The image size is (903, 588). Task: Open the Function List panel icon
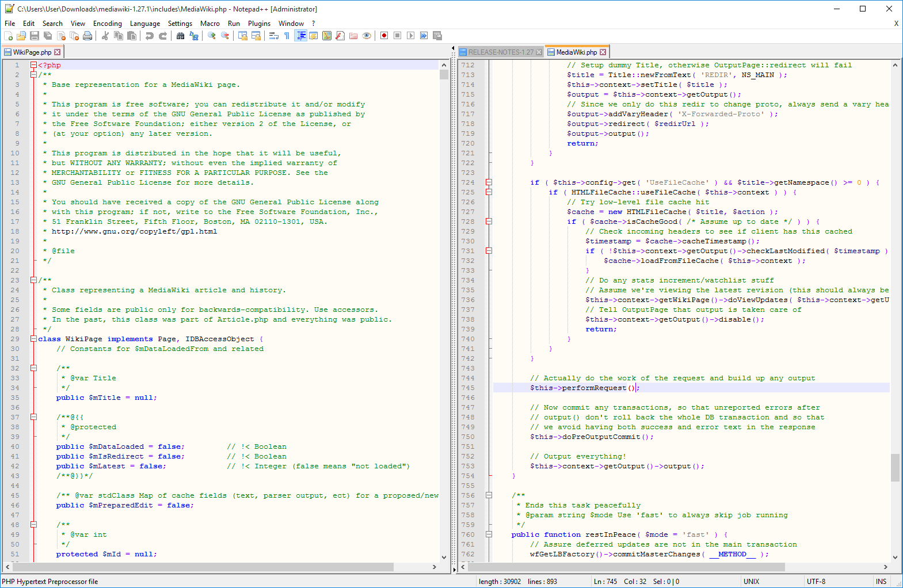coord(340,36)
